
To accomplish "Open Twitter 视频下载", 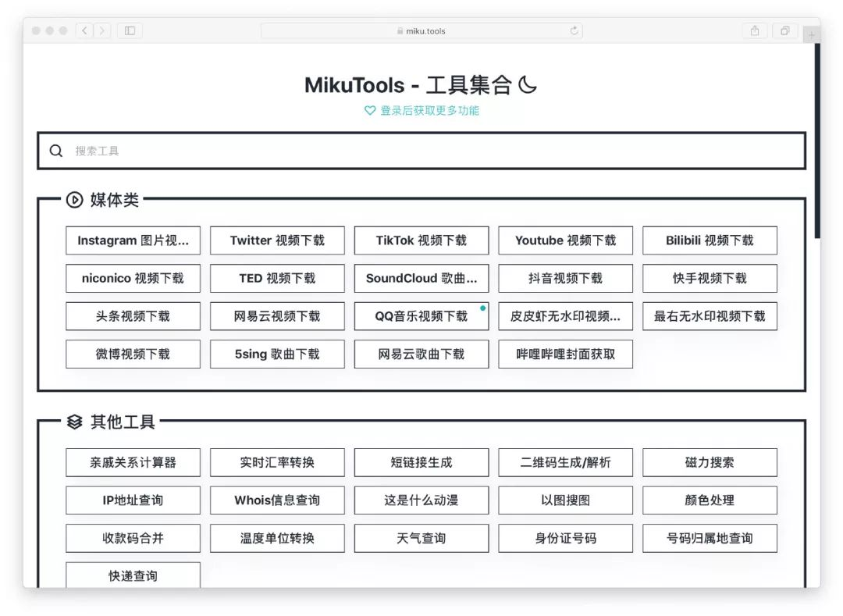I will 277,240.
